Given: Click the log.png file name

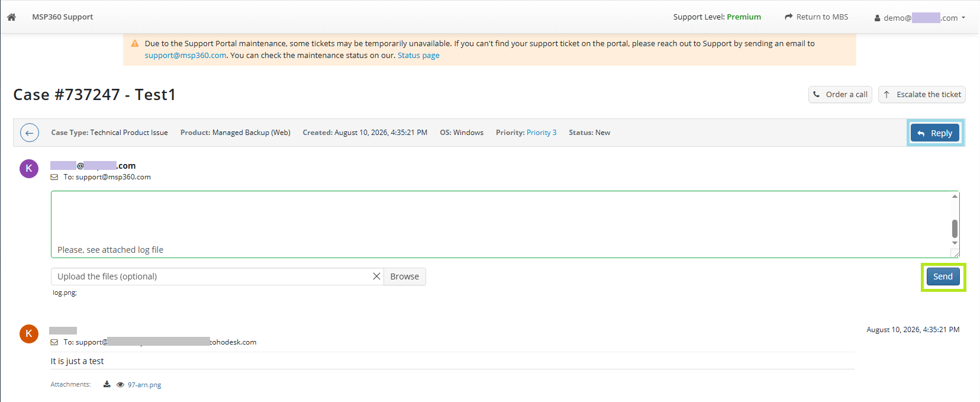Looking at the screenshot, I should (x=65, y=292).
